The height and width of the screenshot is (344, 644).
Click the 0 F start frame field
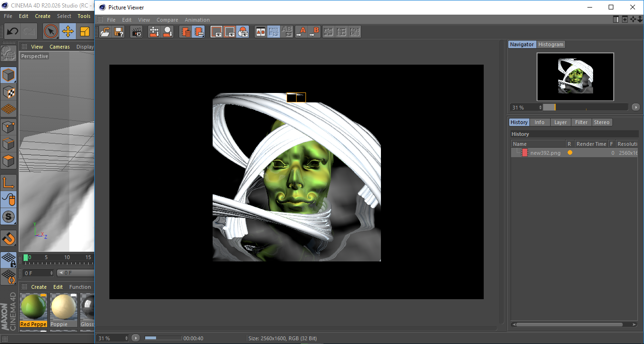coord(39,273)
